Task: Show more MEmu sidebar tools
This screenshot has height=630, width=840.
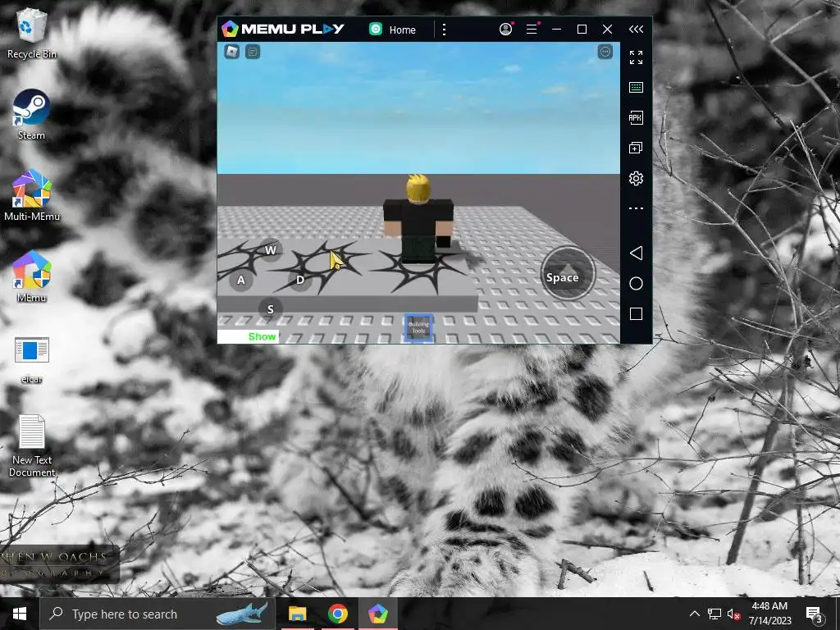Action: 636,208
